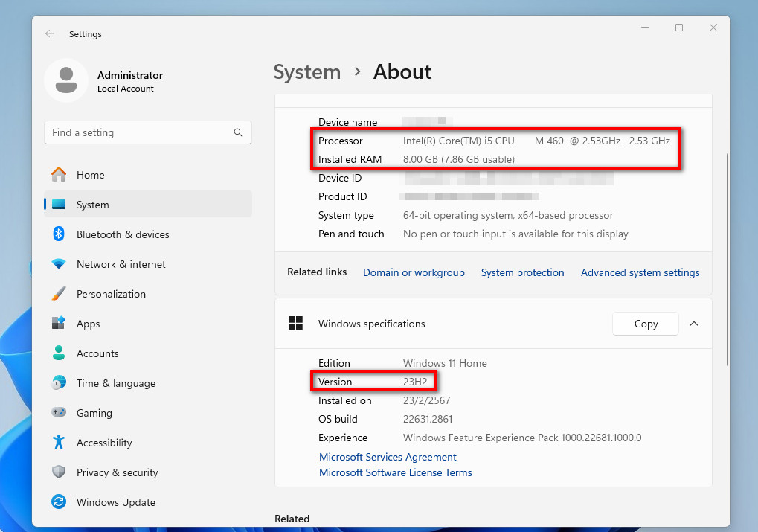Click the Accessibility figure icon
The width and height of the screenshot is (758, 532).
[59, 443]
